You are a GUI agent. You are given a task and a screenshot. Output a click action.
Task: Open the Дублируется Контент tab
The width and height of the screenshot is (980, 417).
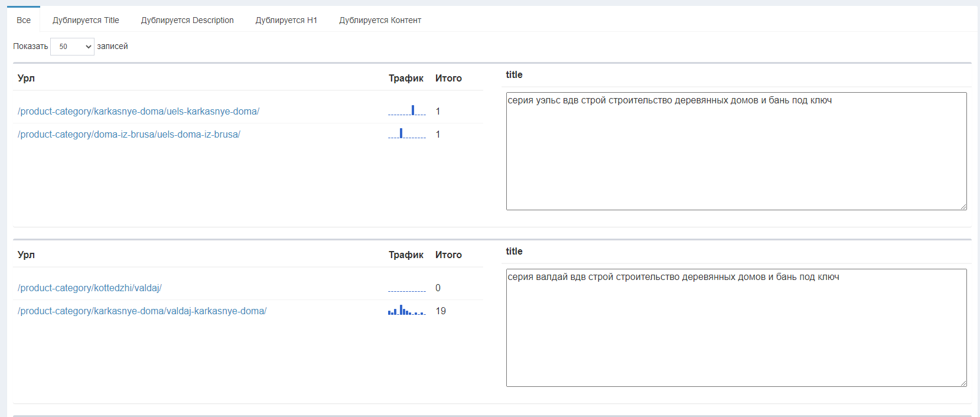pos(380,20)
